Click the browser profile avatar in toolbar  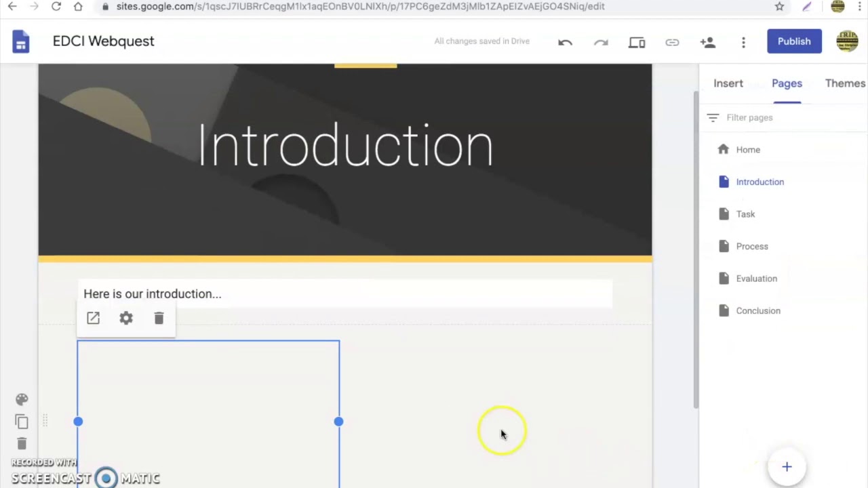pyautogui.click(x=837, y=7)
